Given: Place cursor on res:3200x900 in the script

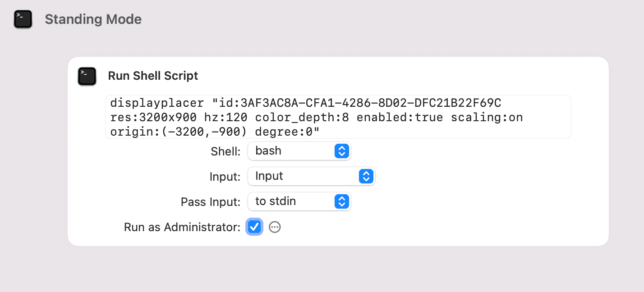Looking at the screenshot, I should [153, 118].
